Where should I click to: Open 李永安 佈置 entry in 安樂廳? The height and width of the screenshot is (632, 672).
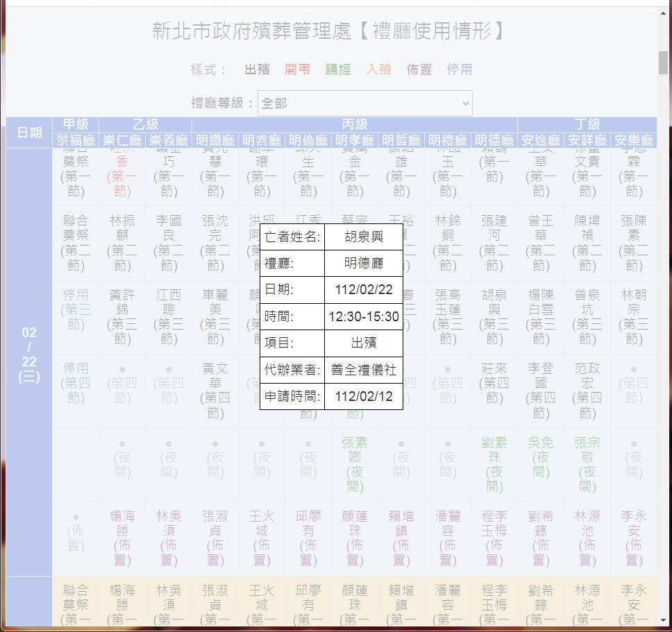pyautogui.click(x=633, y=538)
